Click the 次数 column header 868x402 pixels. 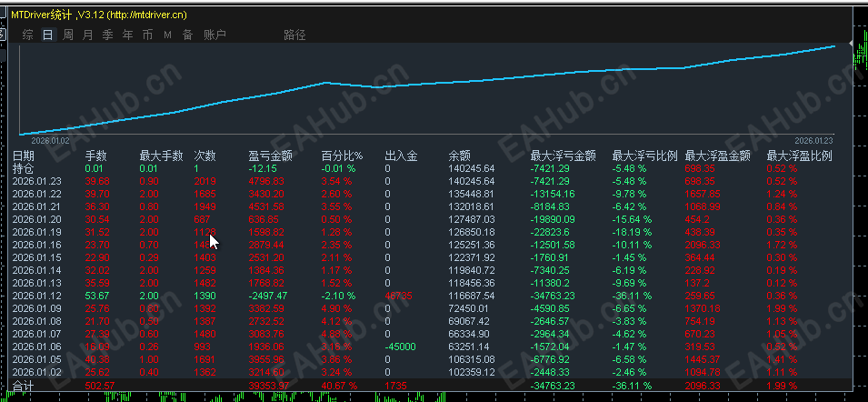[205, 156]
